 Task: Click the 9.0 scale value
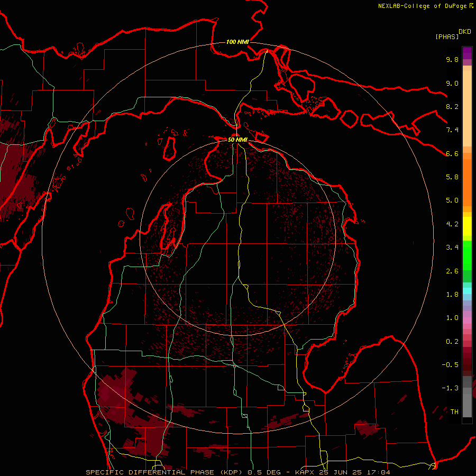(452, 83)
